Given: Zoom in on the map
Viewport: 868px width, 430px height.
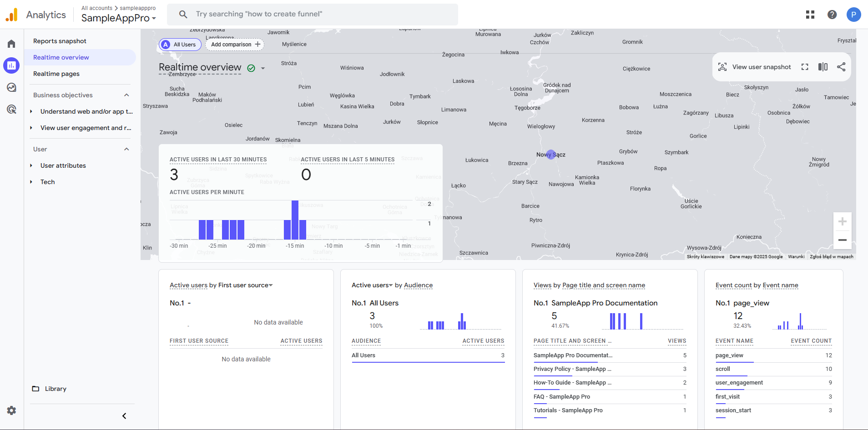Looking at the screenshot, I should coord(843,221).
